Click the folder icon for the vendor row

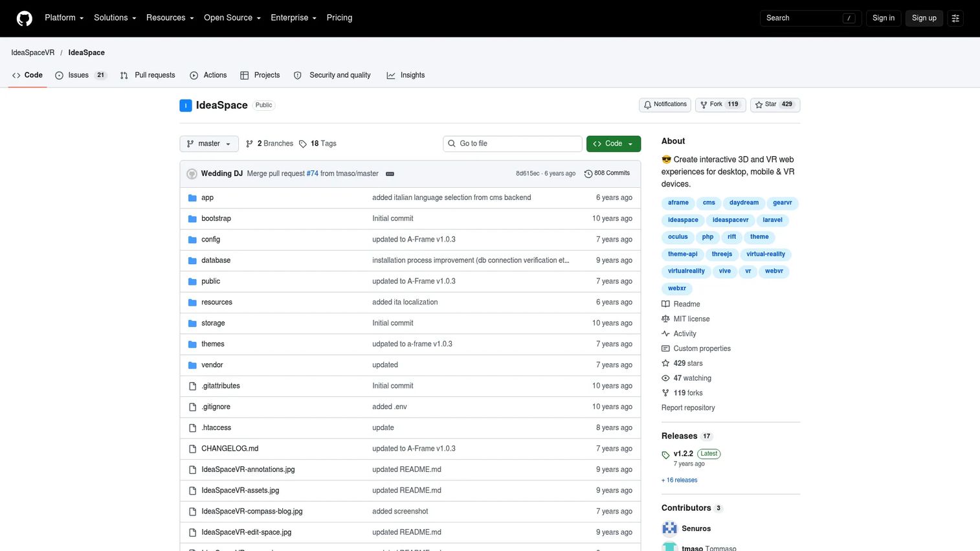[x=192, y=365]
